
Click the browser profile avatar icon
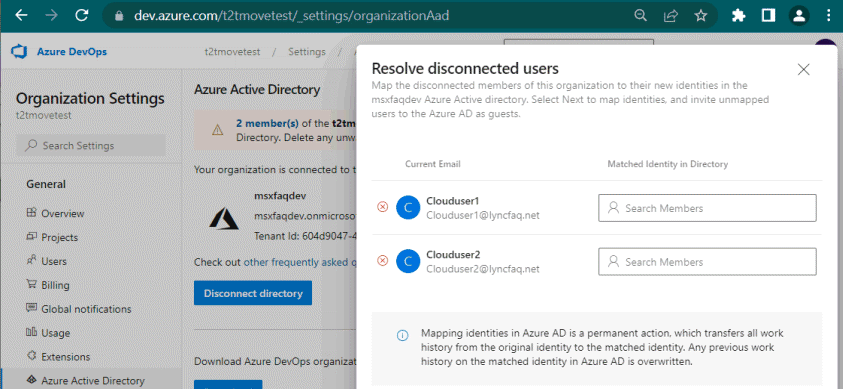(799, 16)
